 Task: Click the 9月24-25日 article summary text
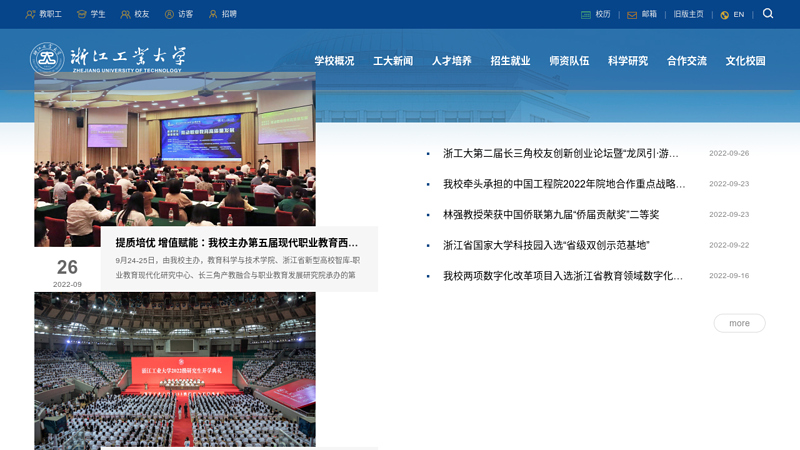point(238,267)
